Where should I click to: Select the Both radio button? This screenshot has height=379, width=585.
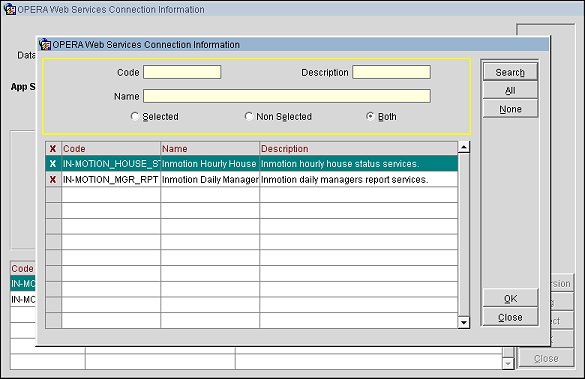(370, 116)
